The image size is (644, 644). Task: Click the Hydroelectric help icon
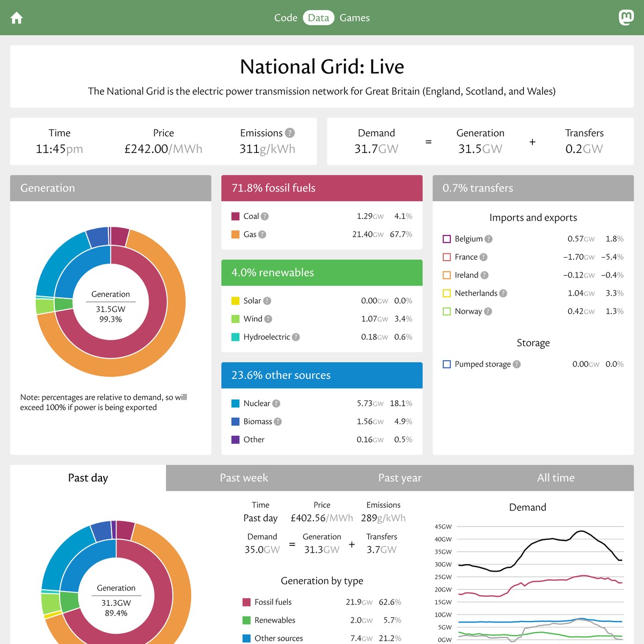[x=296, y=337]
